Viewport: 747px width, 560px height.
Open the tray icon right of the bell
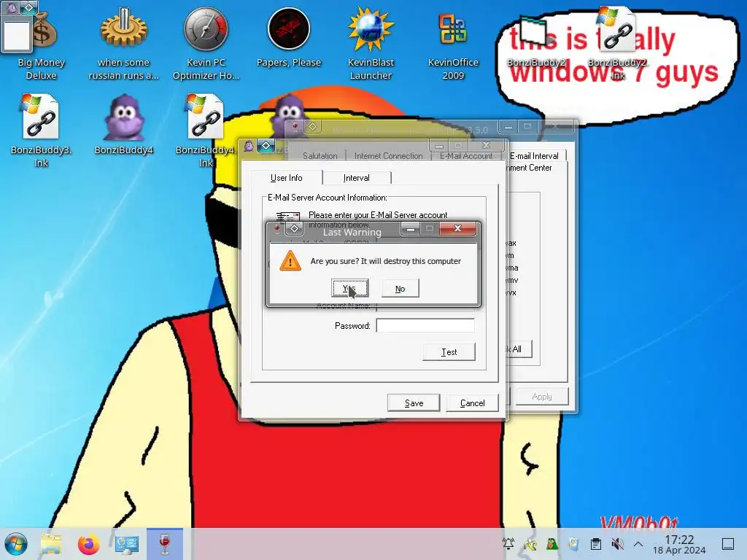pos(530,544)
